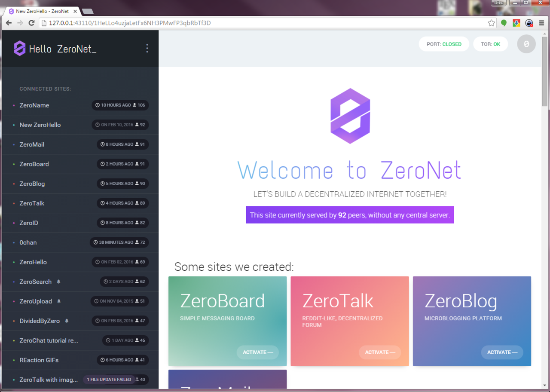Open the Chrome hamburger menu

pos(541,23)
